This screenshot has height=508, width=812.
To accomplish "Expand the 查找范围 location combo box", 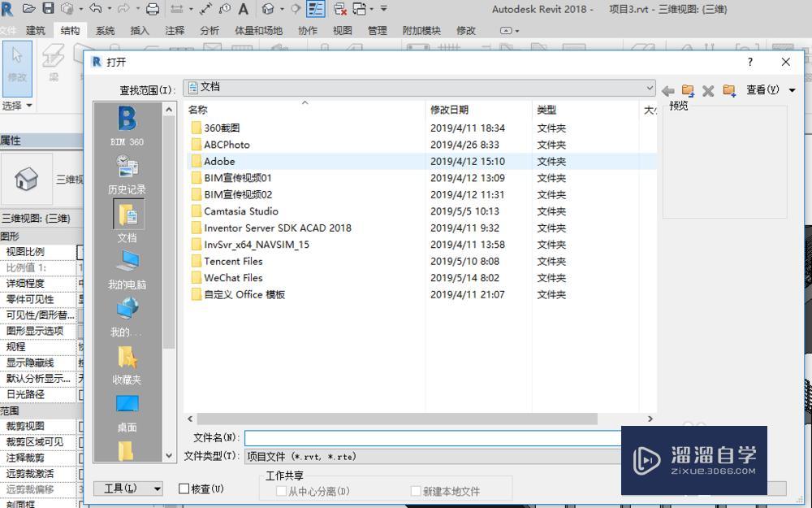I will click(420, 88).
